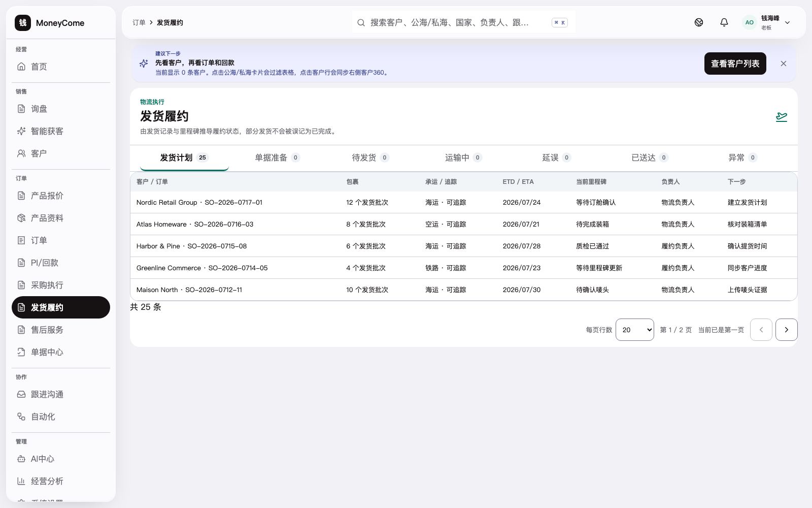Switch to 延误 tab
Image resolution: width=812 pixels, height=508 pixels.
pyautogui.click(x=557, y=157)
